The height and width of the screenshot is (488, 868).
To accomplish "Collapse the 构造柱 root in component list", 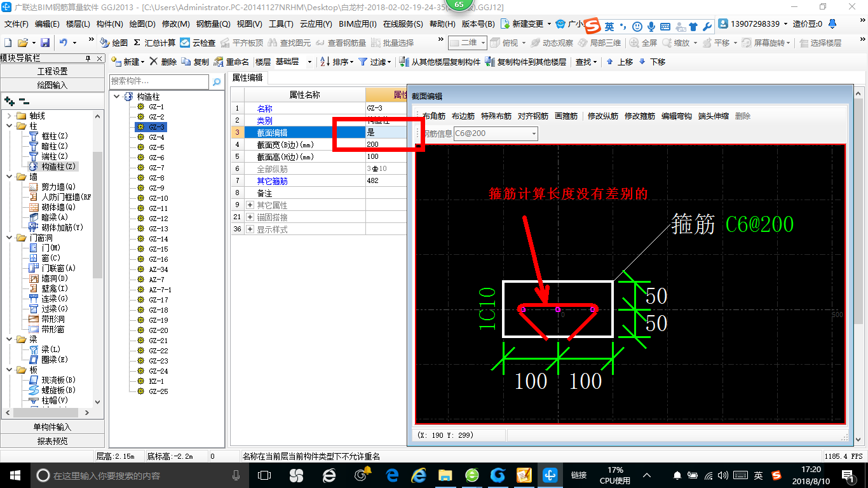I will (117, 97).
